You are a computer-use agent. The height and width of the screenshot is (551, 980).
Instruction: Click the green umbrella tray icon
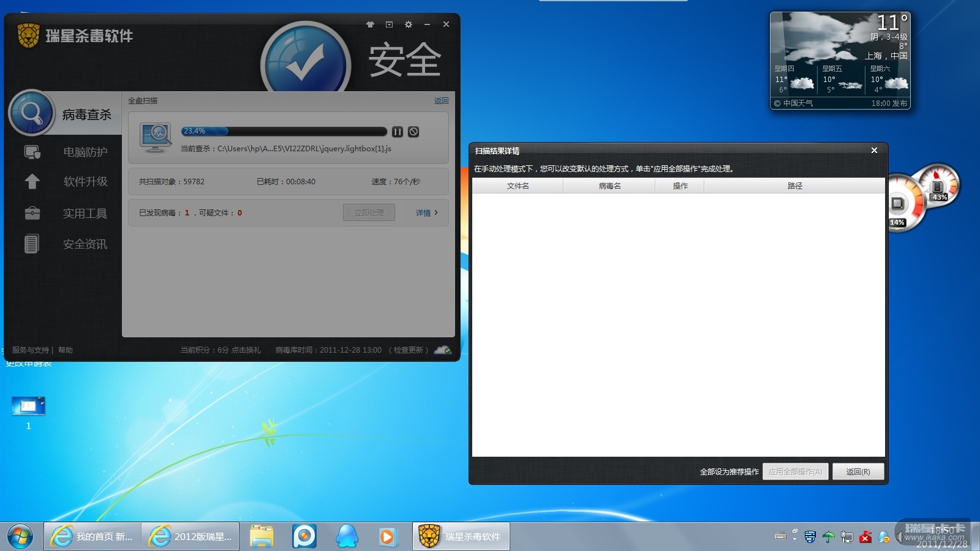point(829,537)
